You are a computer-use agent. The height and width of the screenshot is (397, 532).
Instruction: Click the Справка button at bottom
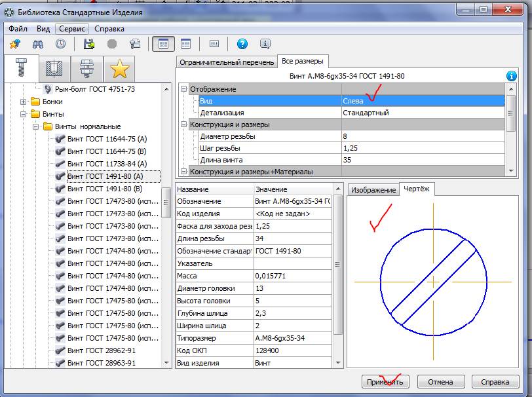[x=495, y=382]
